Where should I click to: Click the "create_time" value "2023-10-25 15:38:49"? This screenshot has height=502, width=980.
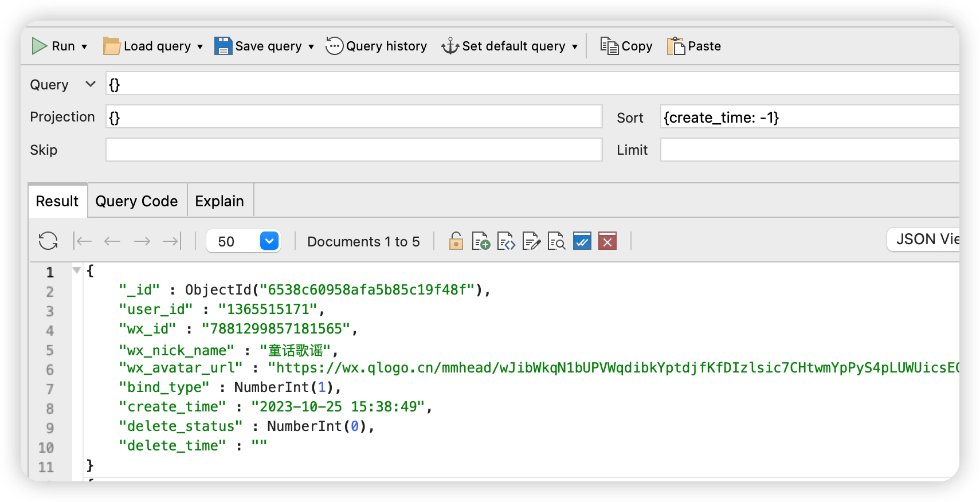click(x=338, y=407)
